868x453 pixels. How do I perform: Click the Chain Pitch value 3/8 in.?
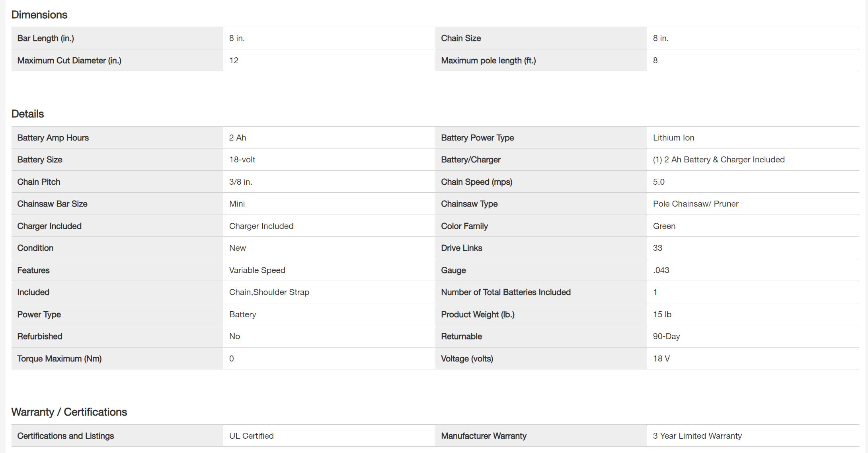(240, 182)
